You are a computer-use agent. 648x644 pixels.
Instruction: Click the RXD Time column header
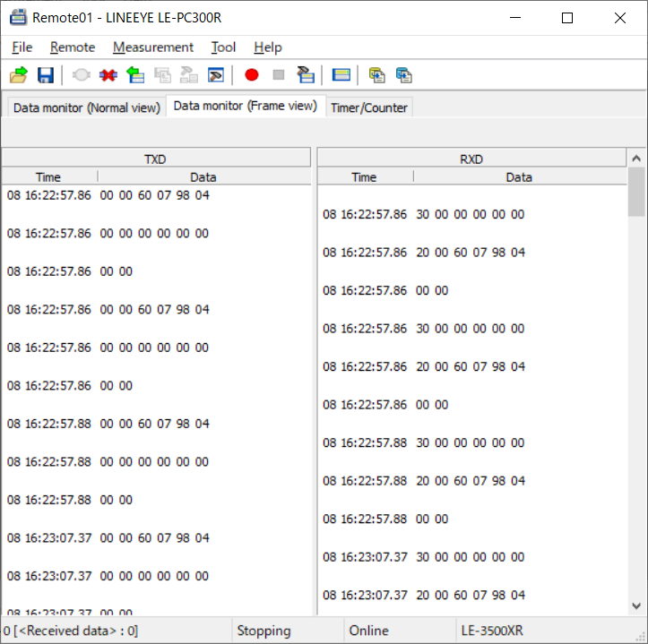click(x=364, y=177)
